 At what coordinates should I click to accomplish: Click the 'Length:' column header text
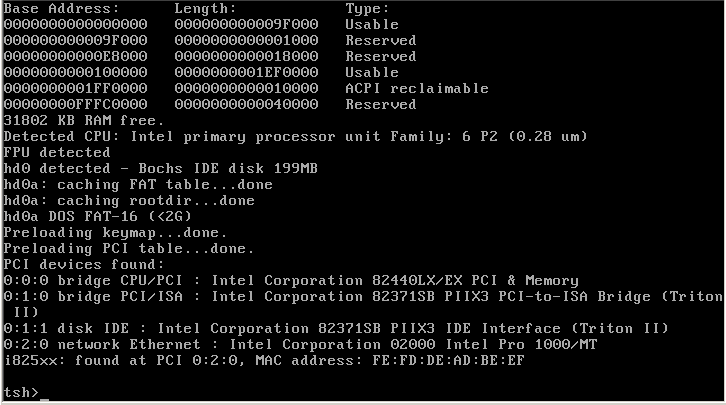[205, 9]
